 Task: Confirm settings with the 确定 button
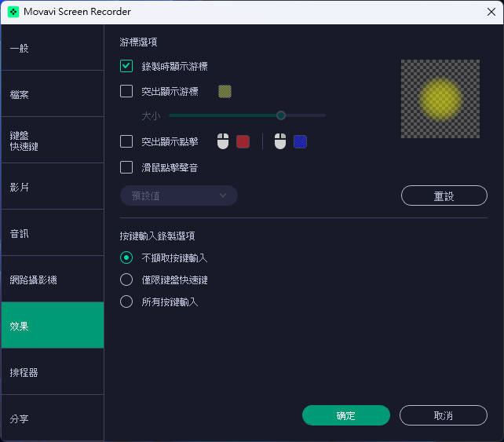(346, 415)
